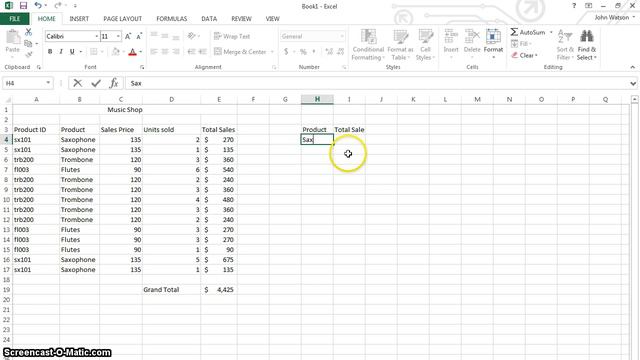The height and width of the screenshot is (360, 640).
Task: Switch to the VIEW tab
Action: pyautogui.click(x=273, y=19)
